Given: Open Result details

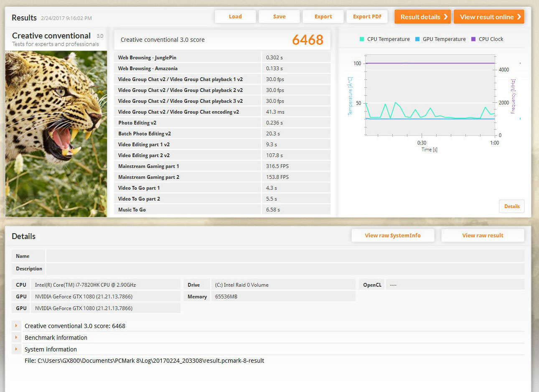Looking at the screenshot, I should [x=420, y=17].
